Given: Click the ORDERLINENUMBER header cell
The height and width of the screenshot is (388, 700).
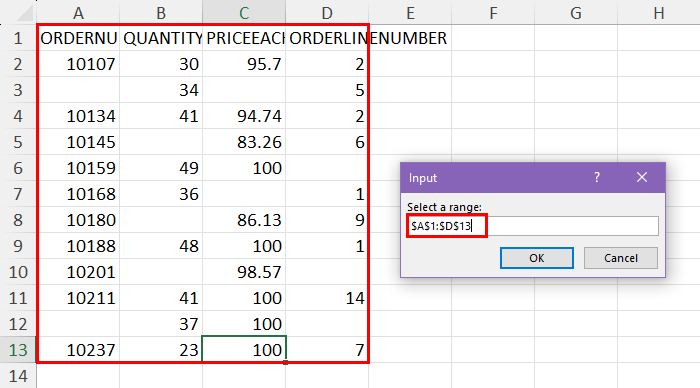Looking at the screenshot, I should click(327, 38).
